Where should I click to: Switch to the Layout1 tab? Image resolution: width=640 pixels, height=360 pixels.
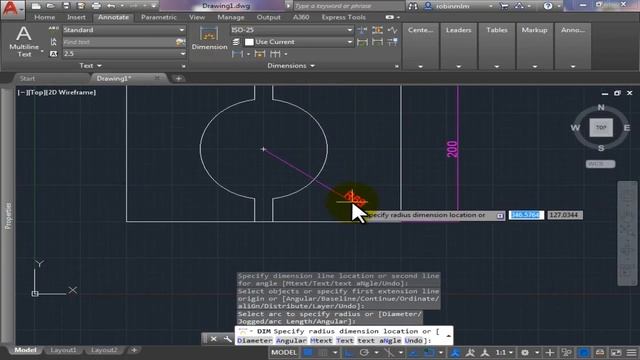[x=63, y=350]
